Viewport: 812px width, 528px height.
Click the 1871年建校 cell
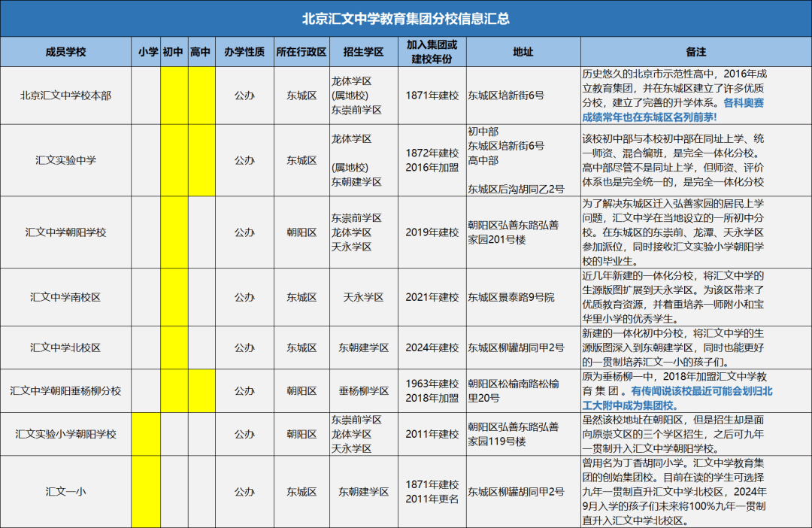[432, 96]
